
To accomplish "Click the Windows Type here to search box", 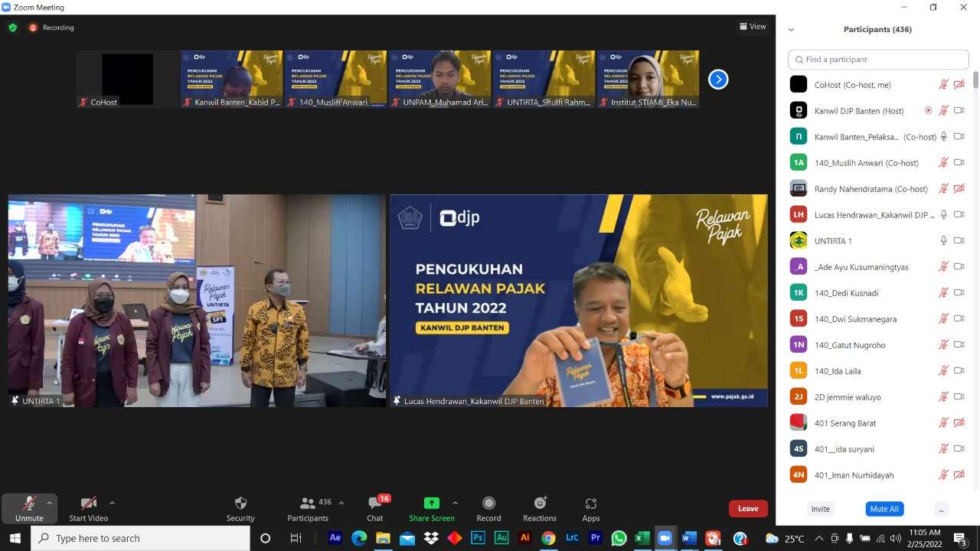I will [140, 538].
